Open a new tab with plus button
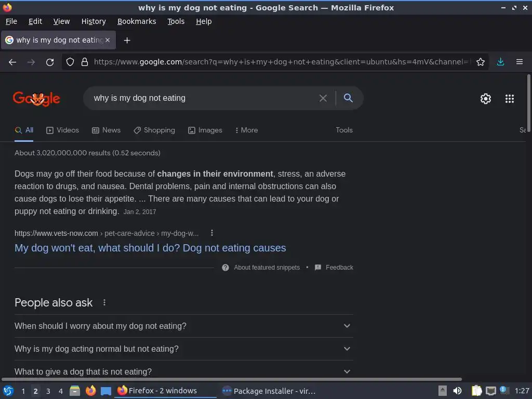Image resolution: width=532 pixels, height=399 pixels. [x=127, y=41]
